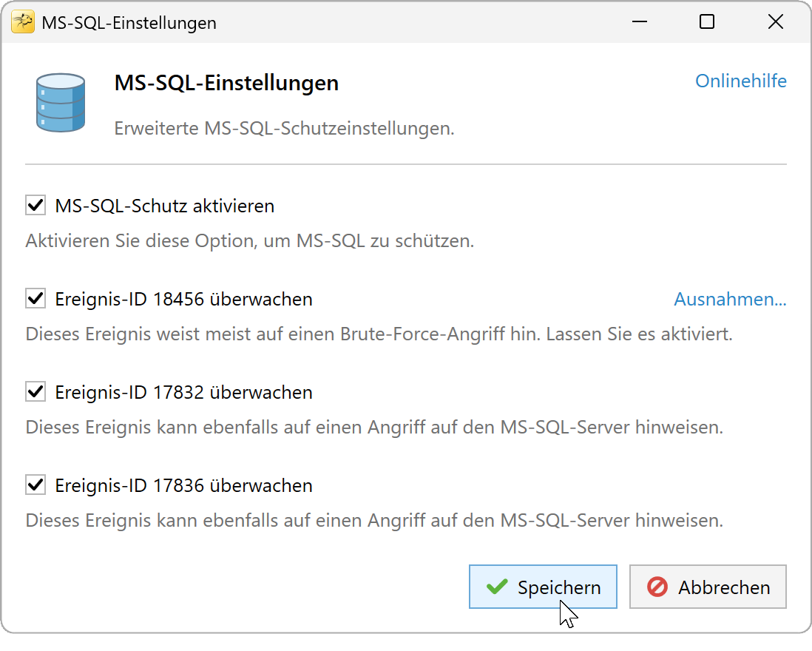Open Ausnahmen... for event 18456
This screenshot has width=812, height=651.
tap(730, 299)
